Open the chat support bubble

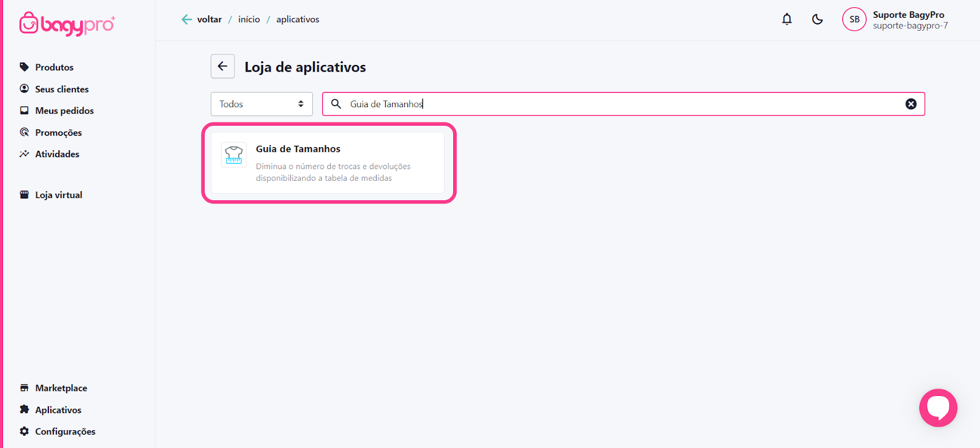pos(938,408)
